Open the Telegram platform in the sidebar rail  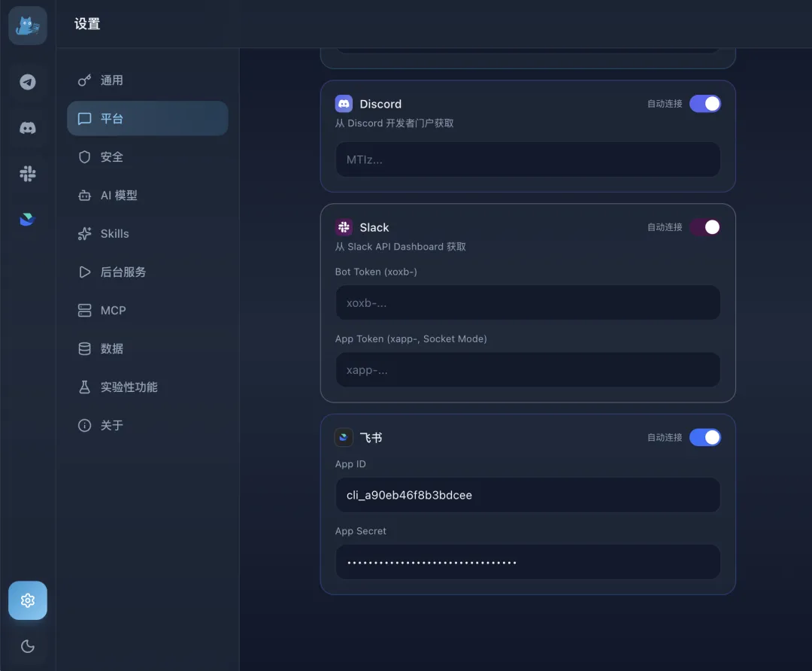(x=27, y=83)
